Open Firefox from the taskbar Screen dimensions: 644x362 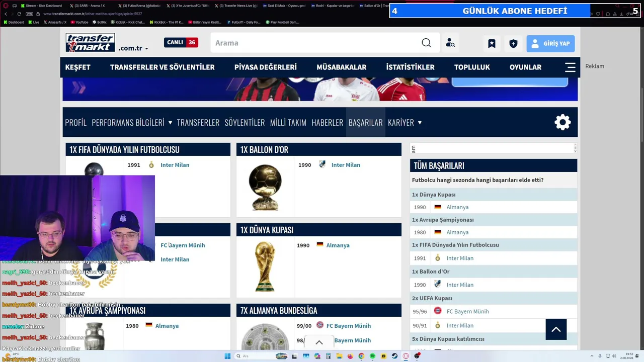click(x=350, y=356)
